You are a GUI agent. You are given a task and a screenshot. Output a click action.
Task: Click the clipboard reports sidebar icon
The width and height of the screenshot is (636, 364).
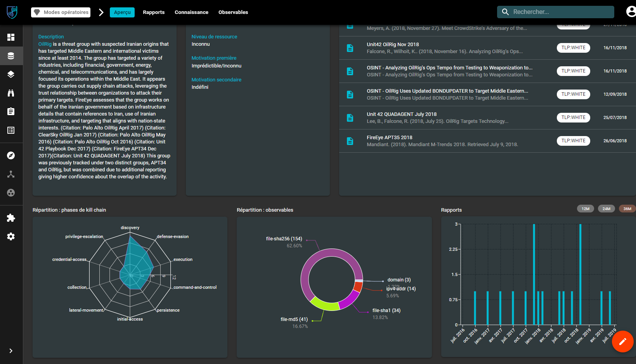click(11, 112)
